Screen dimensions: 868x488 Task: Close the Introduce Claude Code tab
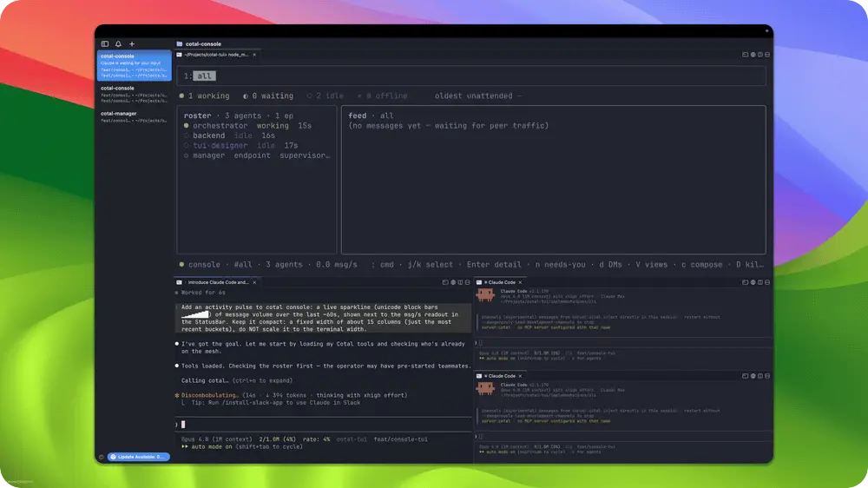(x=254, y=282)
